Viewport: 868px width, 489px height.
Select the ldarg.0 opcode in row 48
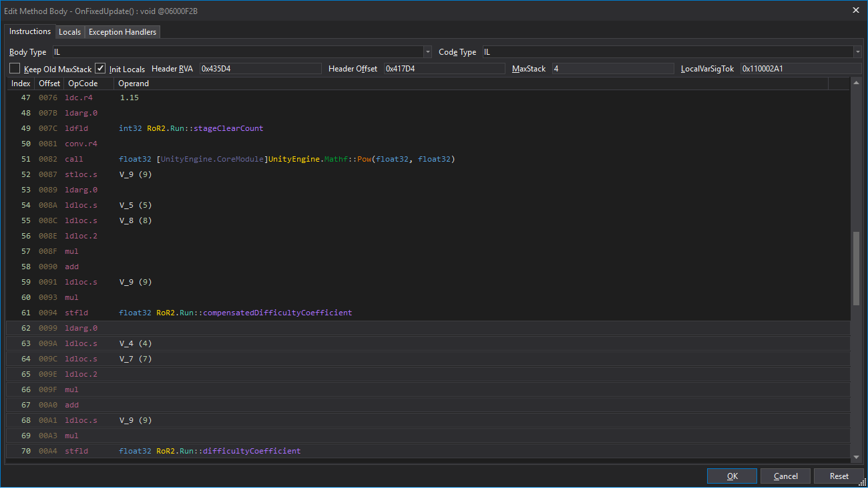(81, 113)
